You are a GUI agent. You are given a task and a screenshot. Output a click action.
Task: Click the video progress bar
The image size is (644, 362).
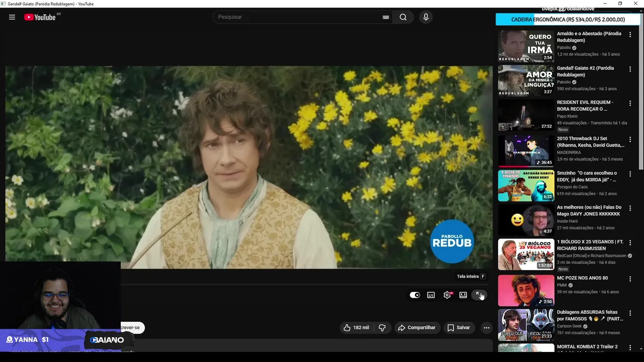(x=306, y=285)
